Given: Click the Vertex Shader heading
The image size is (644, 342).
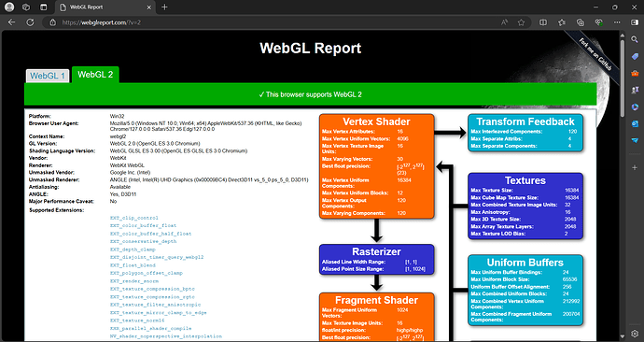Looking at the screenshot, I should coord(376,121).
